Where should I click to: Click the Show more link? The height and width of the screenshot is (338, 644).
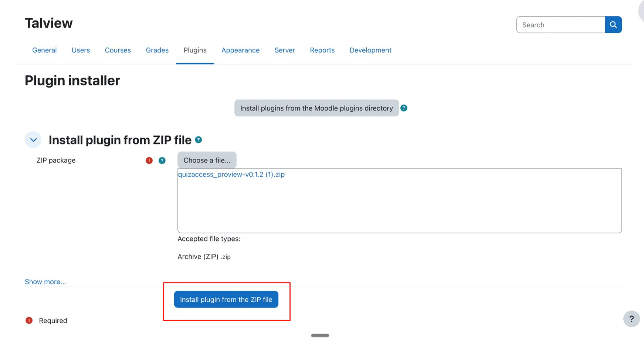[45, 282]
